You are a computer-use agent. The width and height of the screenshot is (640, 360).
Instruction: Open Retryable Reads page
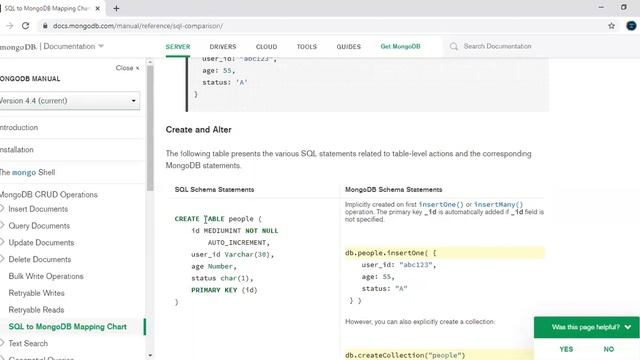(36, 310)
